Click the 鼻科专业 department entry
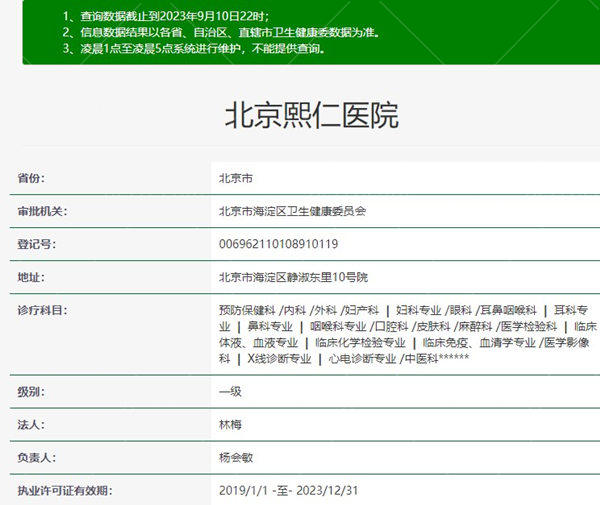The height and width of the screenshot is (505, 600). [x=270, y=326]
